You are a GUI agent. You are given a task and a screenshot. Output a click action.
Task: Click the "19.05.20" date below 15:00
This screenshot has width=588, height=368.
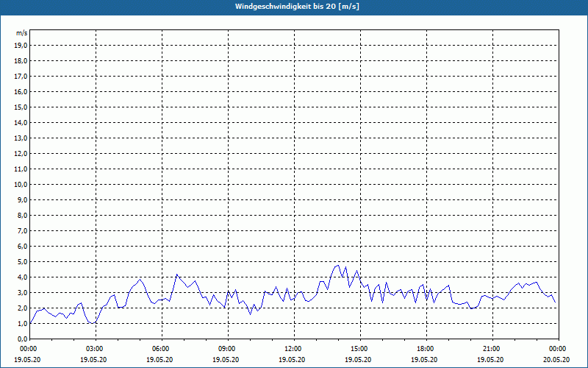point(358,359)
